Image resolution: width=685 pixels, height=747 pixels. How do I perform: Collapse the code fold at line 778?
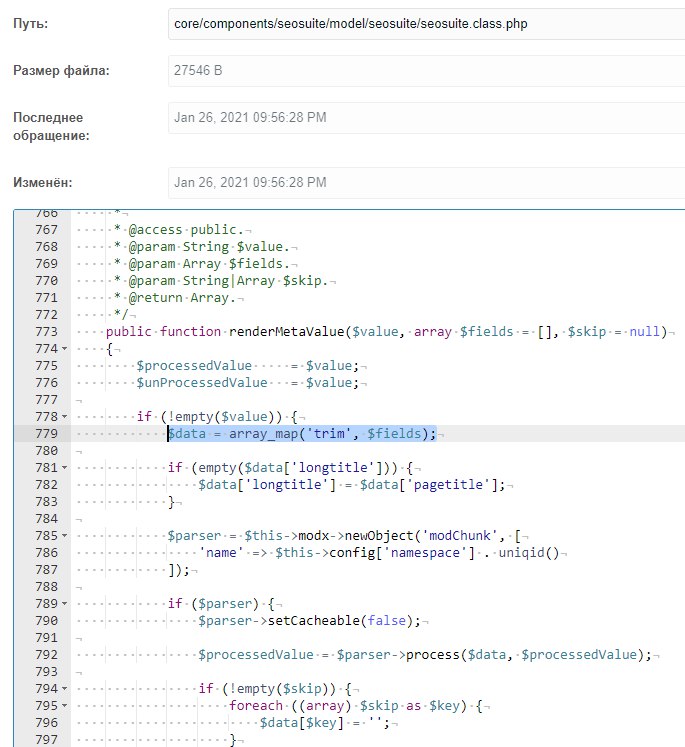click(64, 417)
